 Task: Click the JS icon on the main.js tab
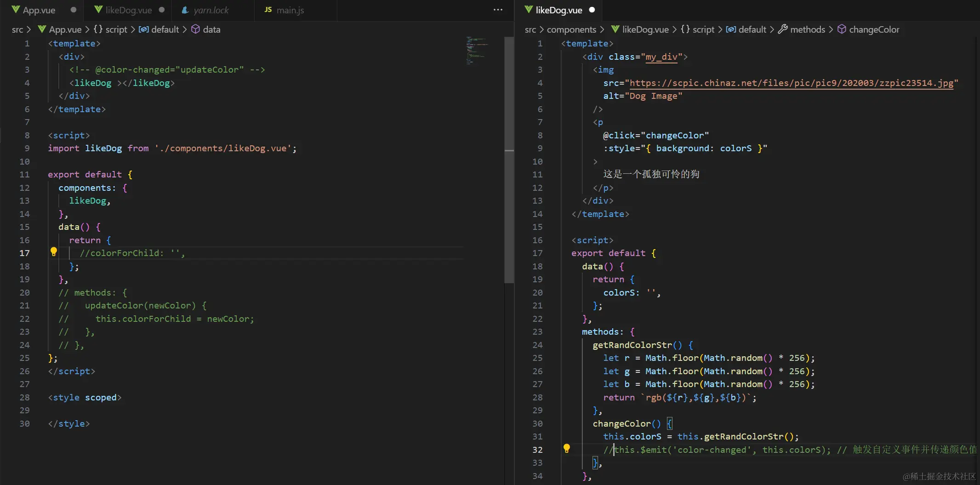(x=268, y=10)
